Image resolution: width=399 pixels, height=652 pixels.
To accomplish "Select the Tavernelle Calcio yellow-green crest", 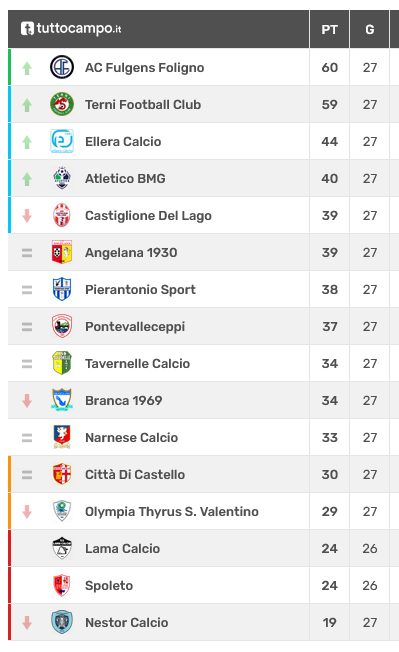I will pos(62,363).
